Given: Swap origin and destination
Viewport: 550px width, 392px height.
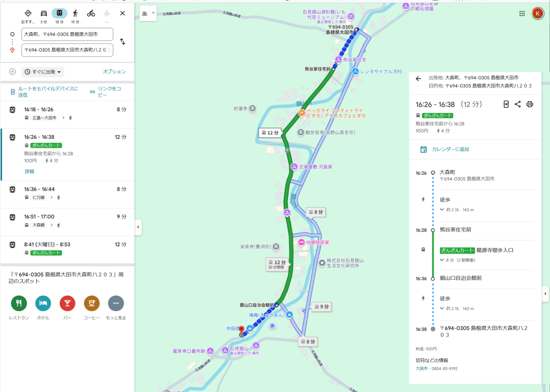Looking at the screenshot, I should pos(122,42).
